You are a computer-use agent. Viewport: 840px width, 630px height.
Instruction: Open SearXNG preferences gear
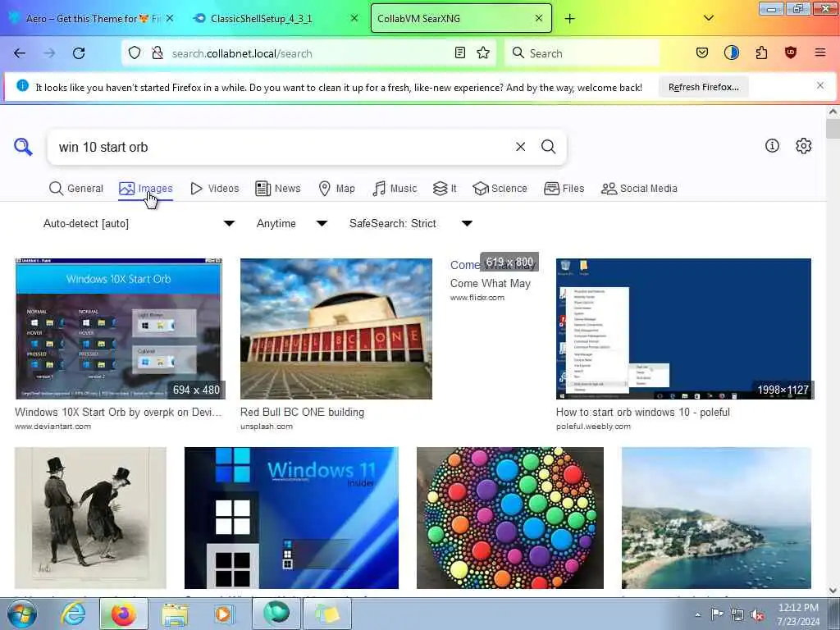pyautogui.click(x=803, y=146)
